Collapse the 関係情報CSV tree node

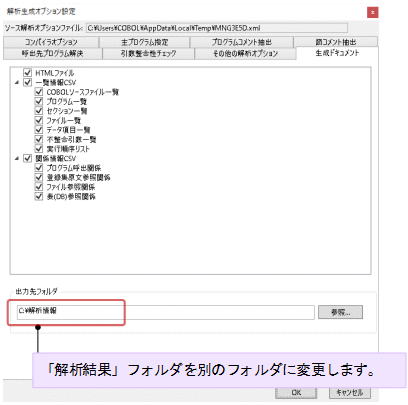(17, 159)
